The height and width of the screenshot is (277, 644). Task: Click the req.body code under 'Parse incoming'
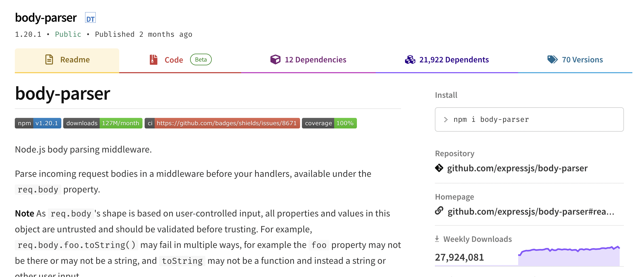pos(38,190)
